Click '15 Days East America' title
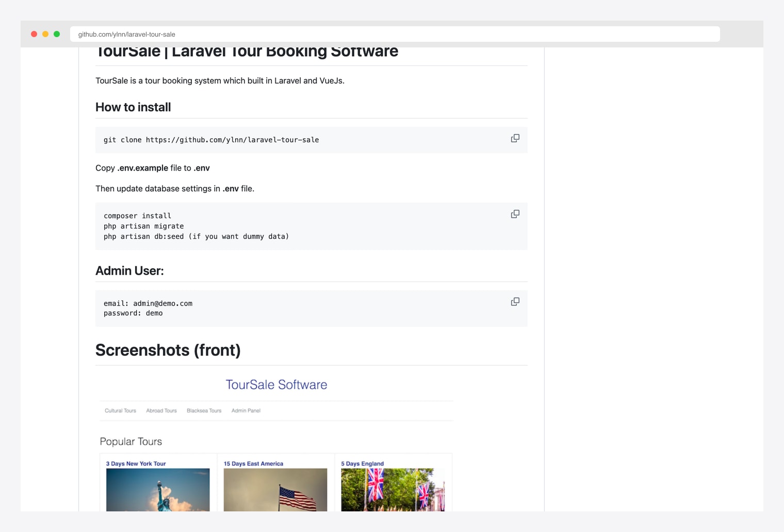 click(254, 463)
